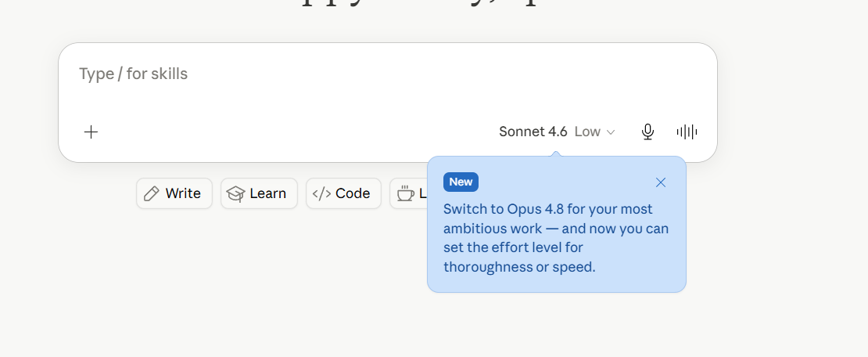Start dictation with the microphone icon

pyautogui.click(x=647, y=132)
